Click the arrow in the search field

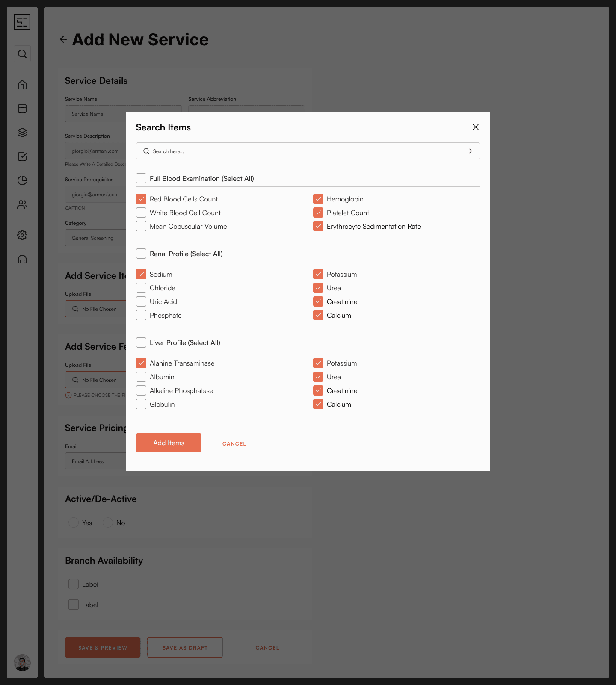470,151
